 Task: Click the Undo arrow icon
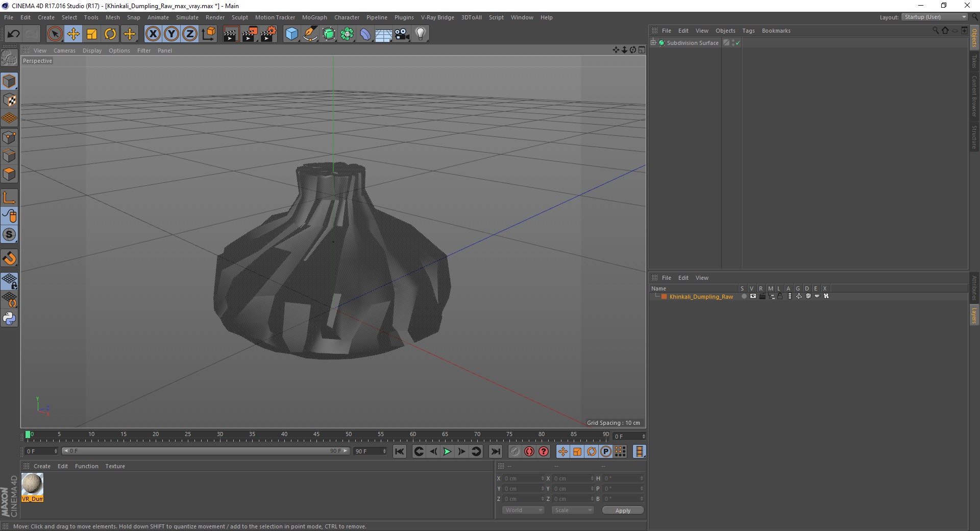tap(13, 34)
